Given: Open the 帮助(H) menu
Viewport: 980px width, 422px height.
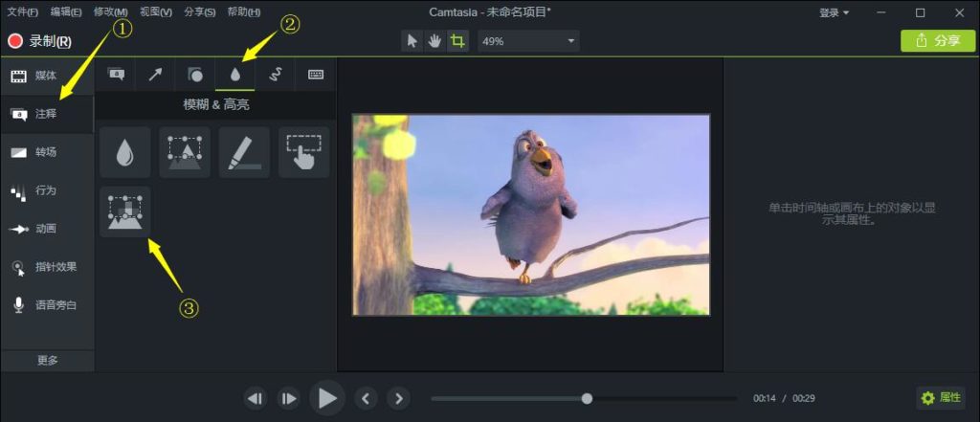Looking at the screenshot, I should [244, 12].
